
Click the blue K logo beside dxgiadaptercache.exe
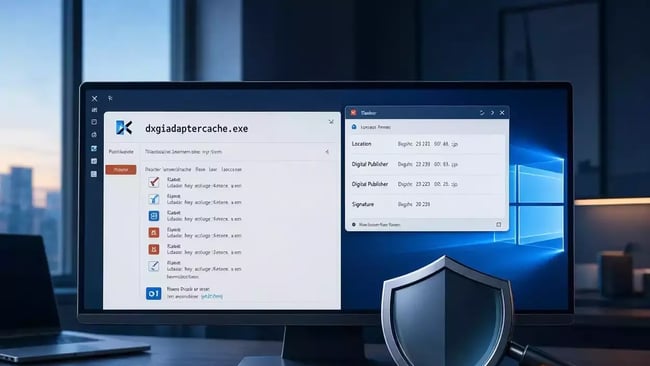[x=124, y=128]
